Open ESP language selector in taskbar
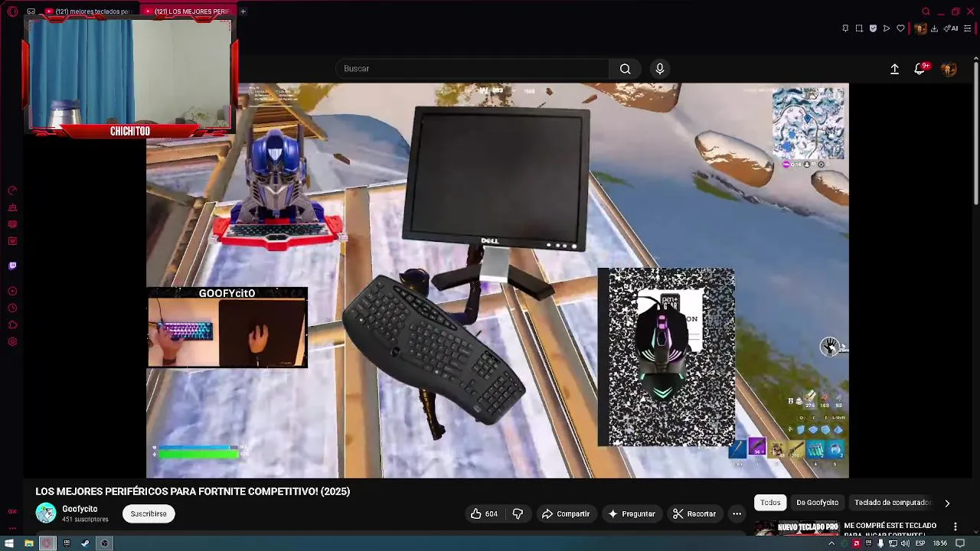 click(920, 543)
